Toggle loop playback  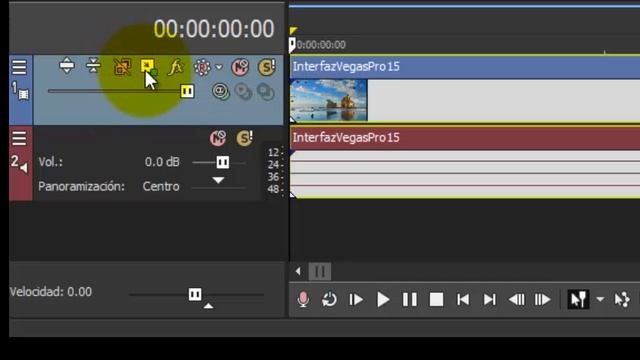coord(329,300)
